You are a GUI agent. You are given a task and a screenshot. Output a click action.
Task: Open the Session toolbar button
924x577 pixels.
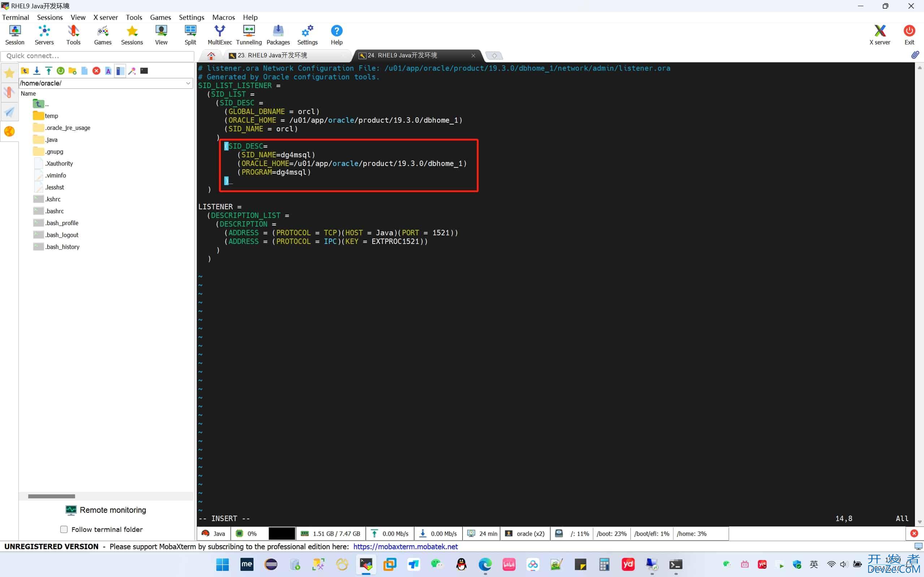point(14,35)
